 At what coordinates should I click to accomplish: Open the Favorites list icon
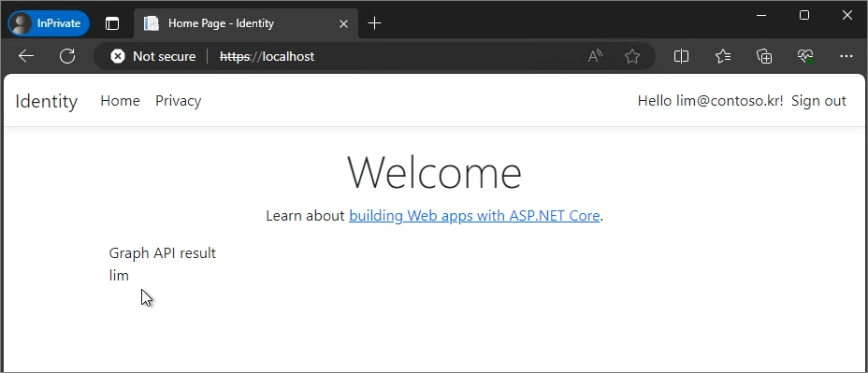click(x=723, y=56)
